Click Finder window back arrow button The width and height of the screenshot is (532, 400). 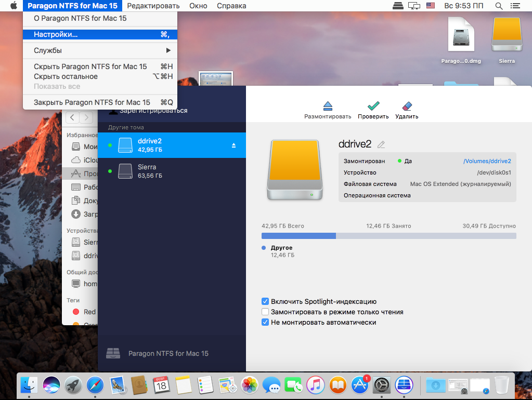(72, 117)
